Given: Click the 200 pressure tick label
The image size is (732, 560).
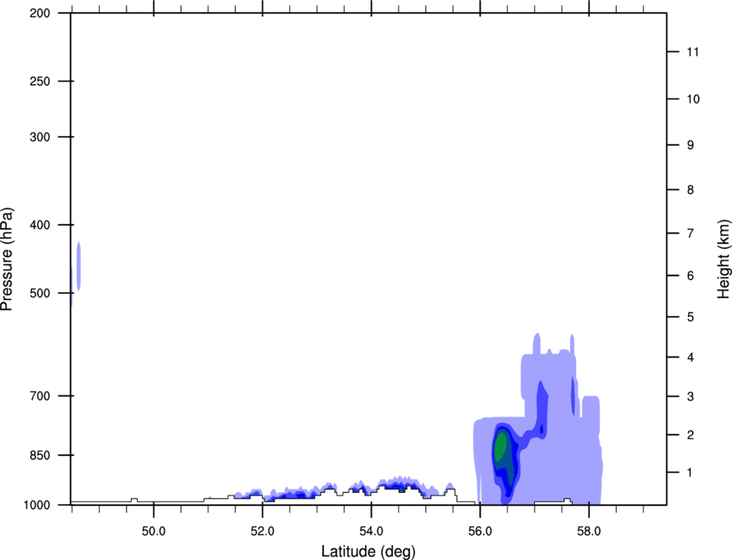Looking at the screenshot, I should point(40,13).
